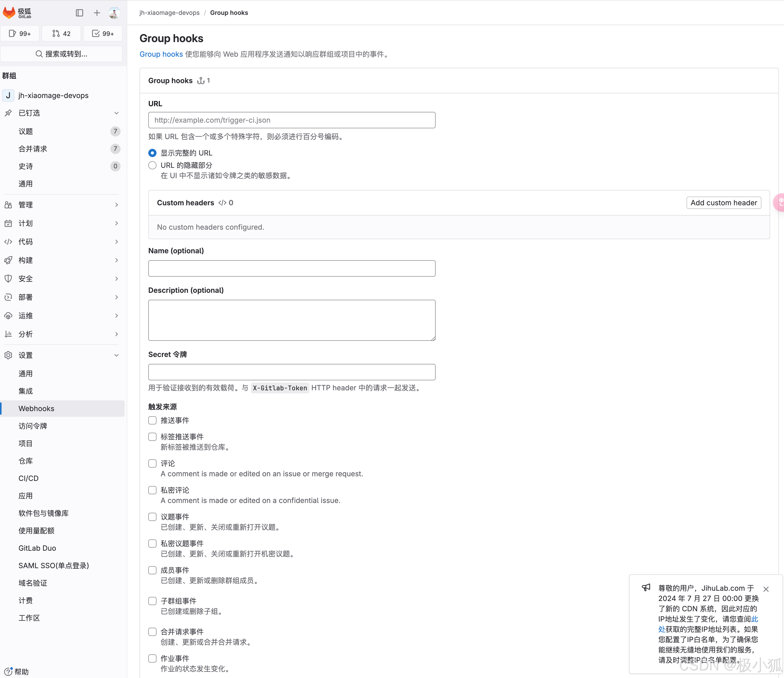Open 访问令牌 in settings menu

(x=33, y=426)
